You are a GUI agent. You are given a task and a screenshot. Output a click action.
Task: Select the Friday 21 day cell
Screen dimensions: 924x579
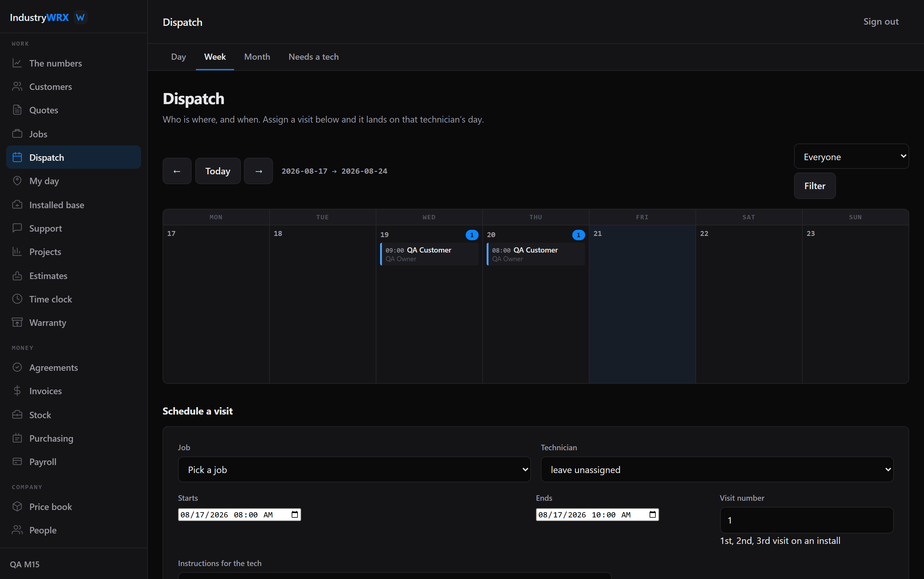(x=642, y=304)
